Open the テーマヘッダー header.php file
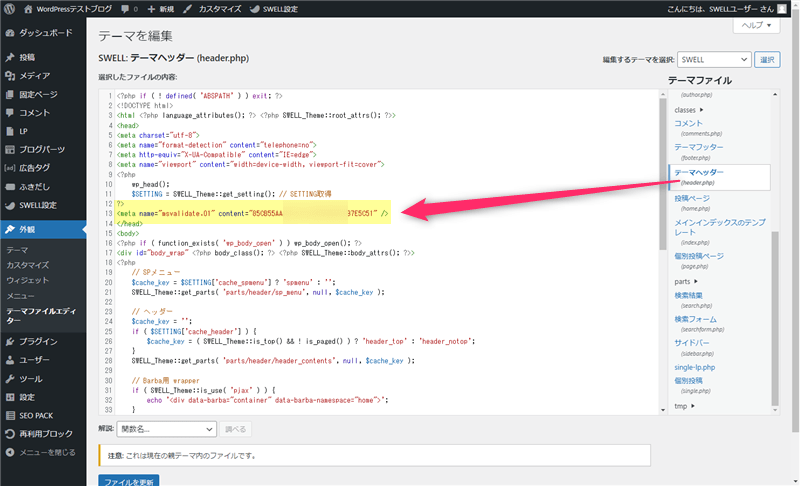800x486 pixels. tap(698, 172)
